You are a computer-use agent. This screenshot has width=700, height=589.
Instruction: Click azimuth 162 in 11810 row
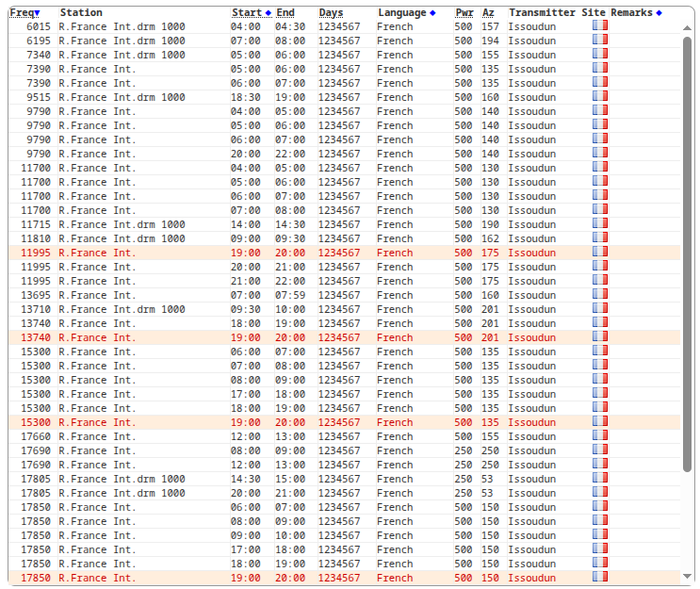[490, 239]
